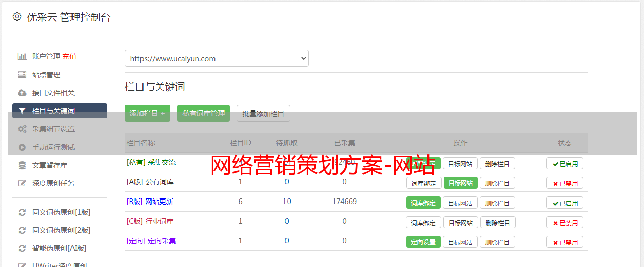This screenshot has height=267, width=644.
Task: Click the 栏目ID column header
Action: (x=240, y=143)
